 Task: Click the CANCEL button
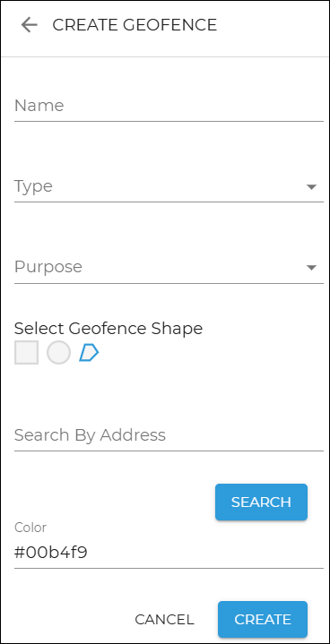pyautogui.click(x=164, y=619)
